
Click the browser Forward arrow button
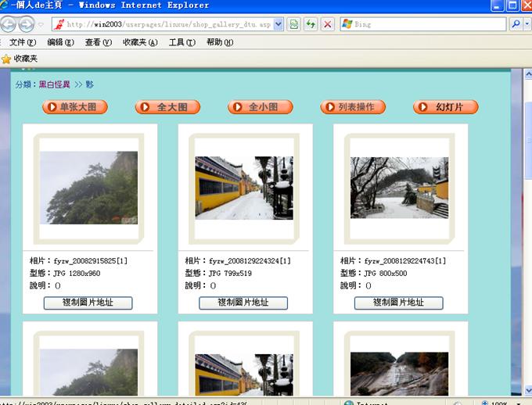click(x=27, y=24)
